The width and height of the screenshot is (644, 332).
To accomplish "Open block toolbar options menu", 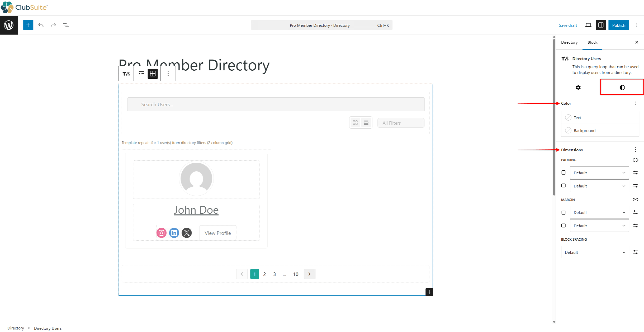I will pos(168,74).
